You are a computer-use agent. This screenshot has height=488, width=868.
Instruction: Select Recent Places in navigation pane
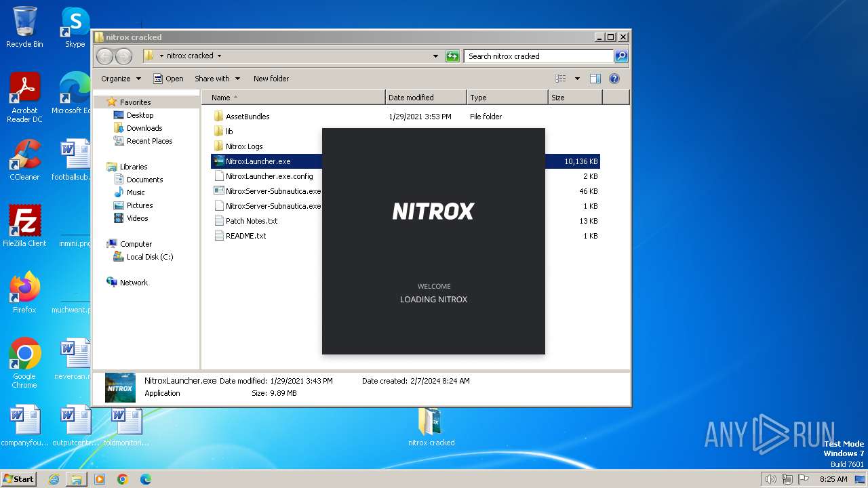tap(149, 141)
